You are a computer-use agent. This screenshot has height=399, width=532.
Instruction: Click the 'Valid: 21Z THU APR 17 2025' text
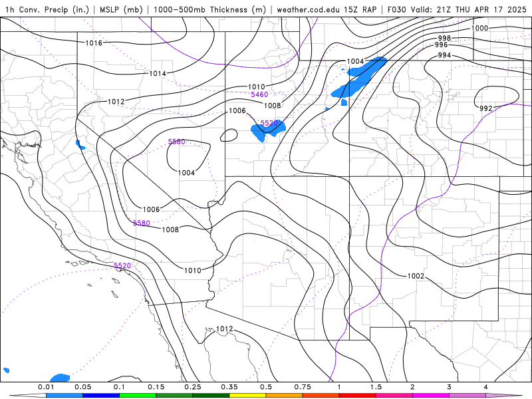coord(469,9)
